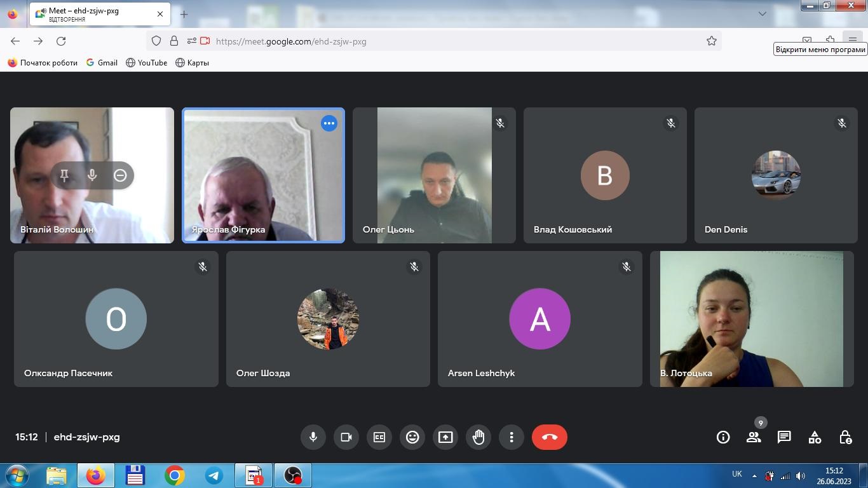The image size is (868, 488).
Task: Turn on closed captions
Action: (379, 437)
